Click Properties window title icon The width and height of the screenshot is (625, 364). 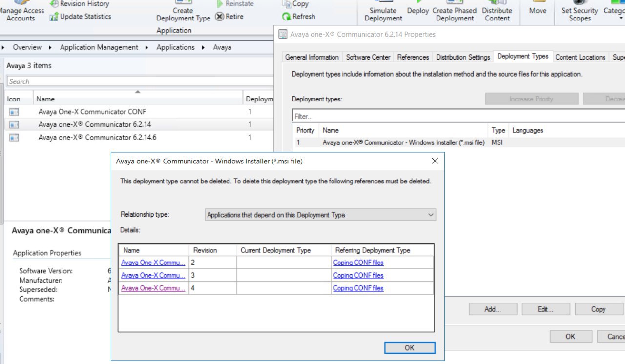(283, 34)
